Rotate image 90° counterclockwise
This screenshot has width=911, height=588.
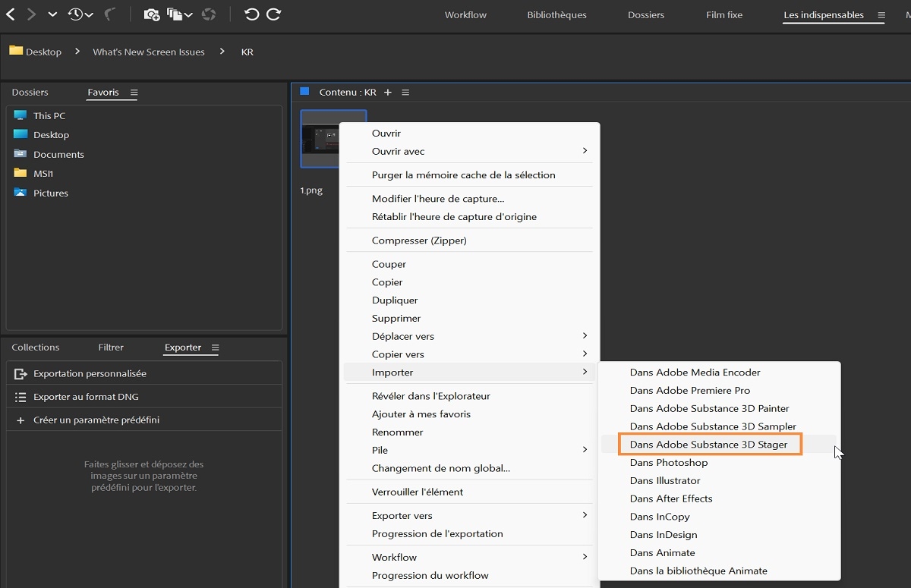pyautogui.click(x=252, y=14)
